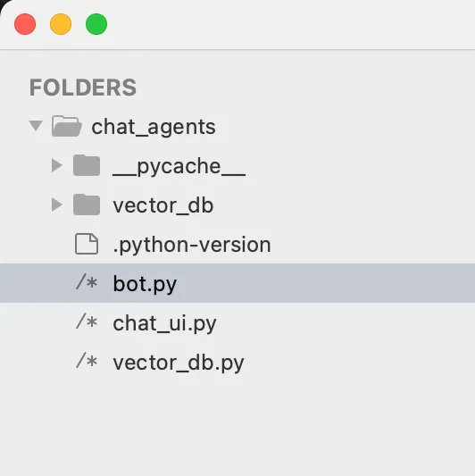This screenshot has height=476, width=475.
Task: Expand the __pycache__ folder arrow
Action: 57,165
